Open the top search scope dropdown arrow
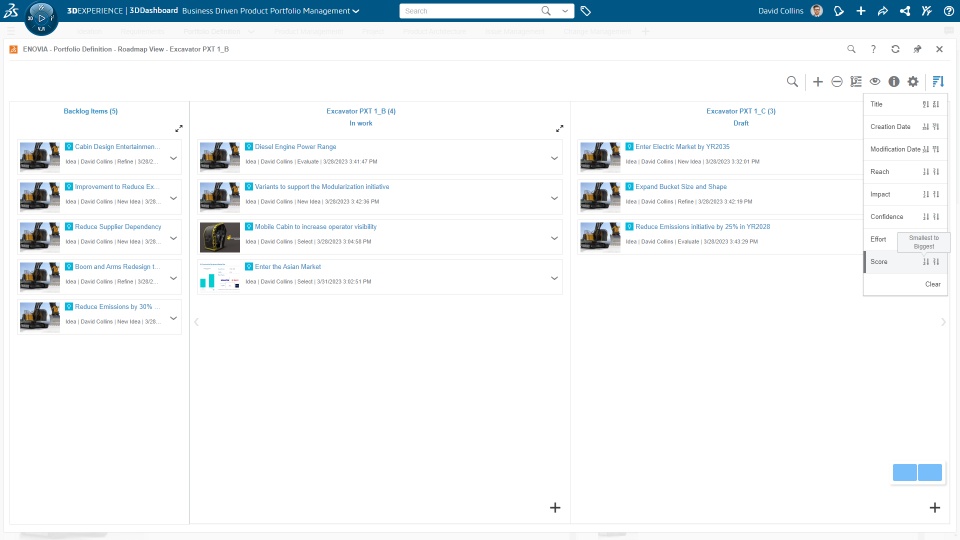 (x=564, y=10)
